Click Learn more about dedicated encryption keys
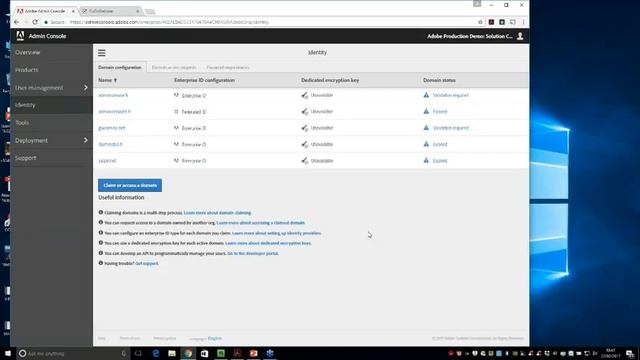The image size is (640, 360). (x=268, y=243)
